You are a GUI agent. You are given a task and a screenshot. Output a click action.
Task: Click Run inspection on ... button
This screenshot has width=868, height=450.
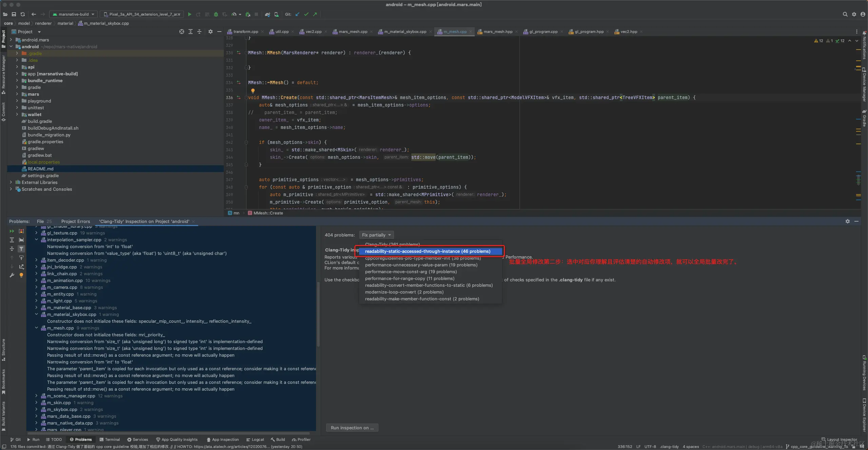pyautogui.click(x=352, y=428)
